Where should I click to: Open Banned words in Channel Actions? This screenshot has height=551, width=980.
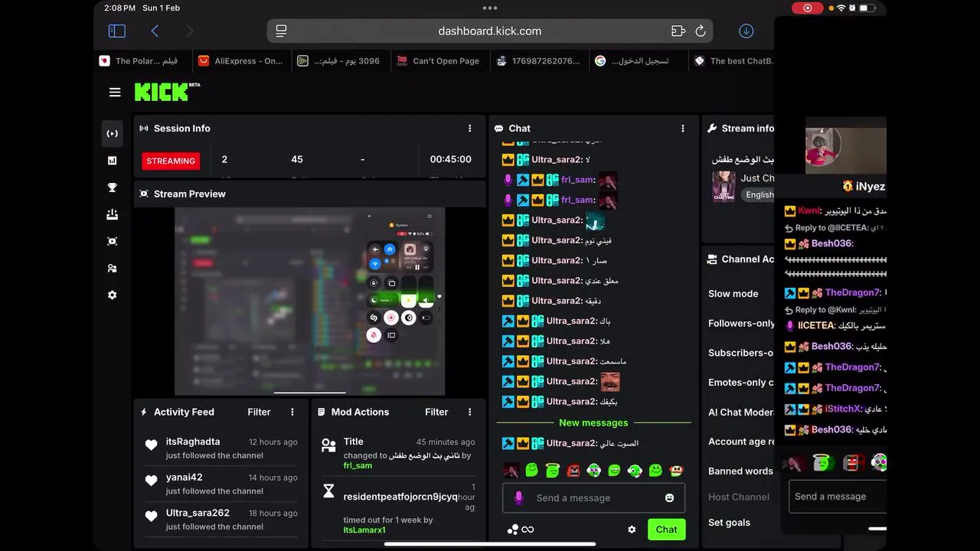coord(740,471)
